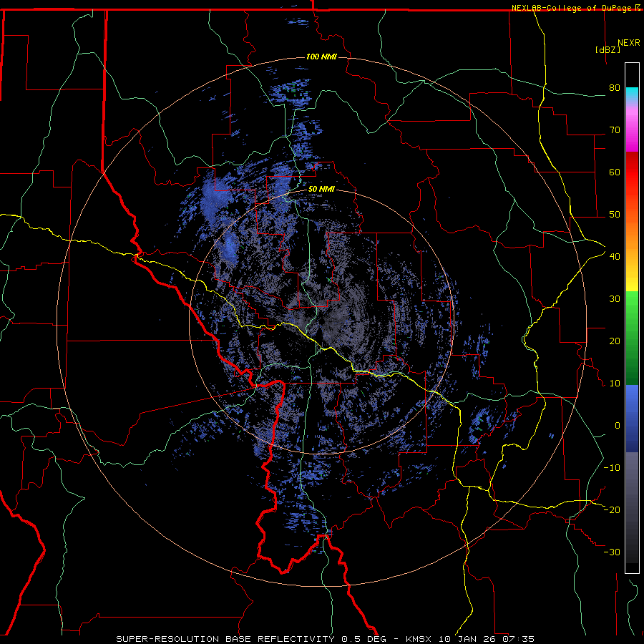Screen dimensions: 644x644
Task: Click the NEXR label above color scale
Action: point(629,43)
